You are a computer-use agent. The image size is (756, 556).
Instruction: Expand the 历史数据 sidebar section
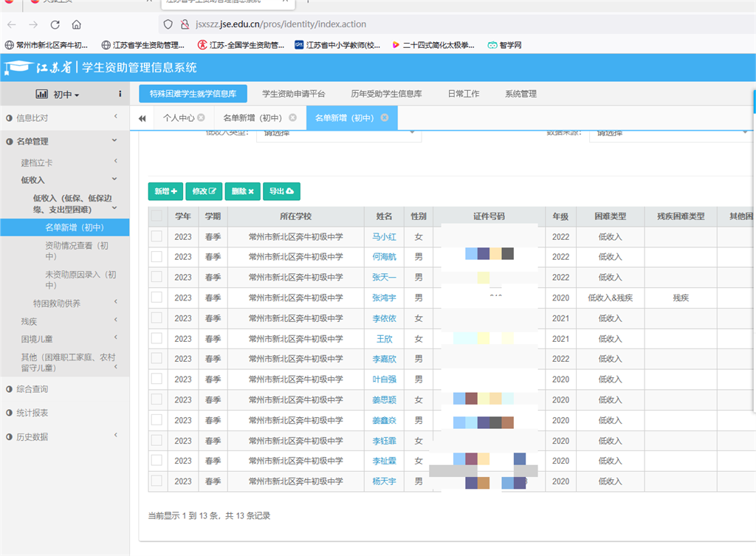coord(65,436)
